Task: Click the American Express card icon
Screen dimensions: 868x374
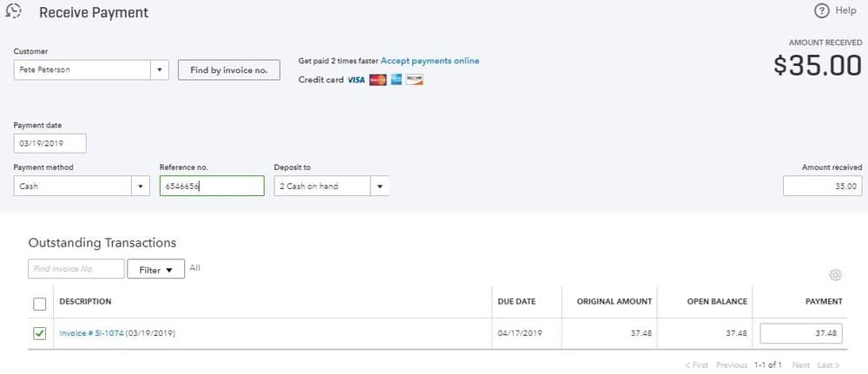Action: [396, 80]
